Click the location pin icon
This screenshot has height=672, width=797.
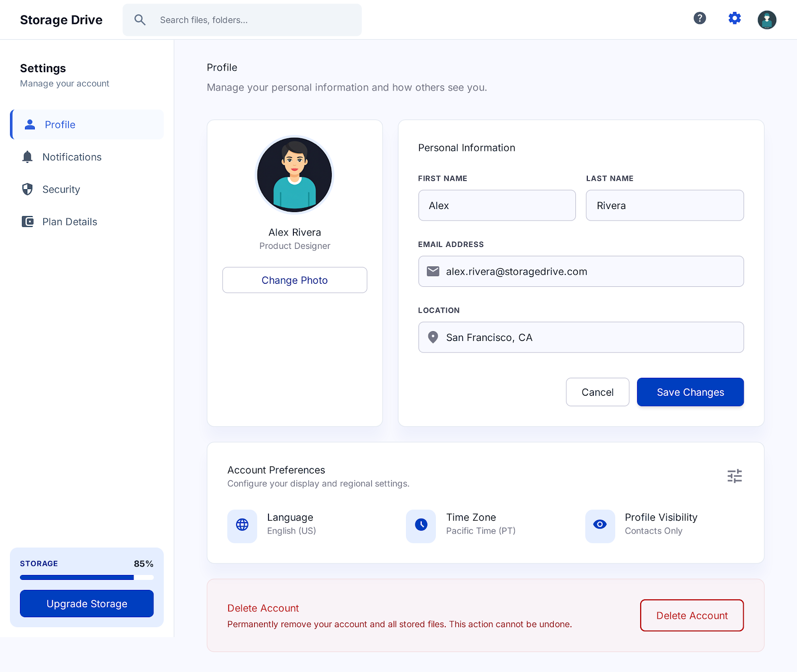pyautogui.click(x=433, y=337)
